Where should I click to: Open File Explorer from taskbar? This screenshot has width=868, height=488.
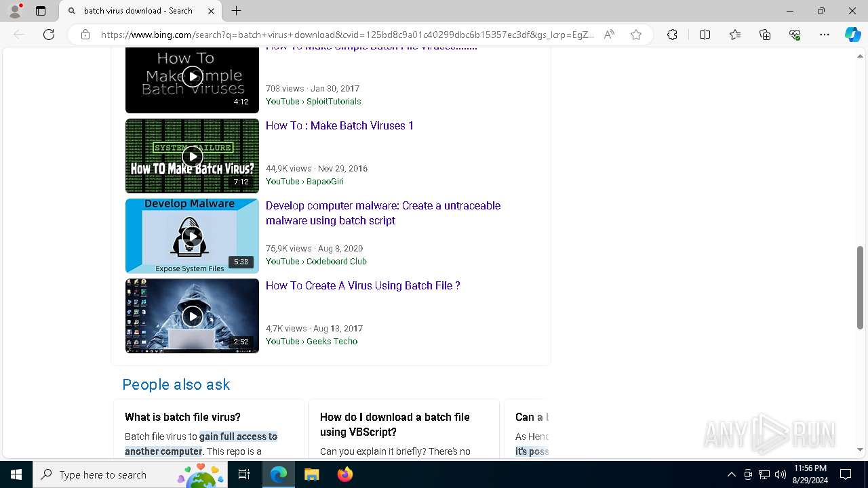[x=311, y=474]
